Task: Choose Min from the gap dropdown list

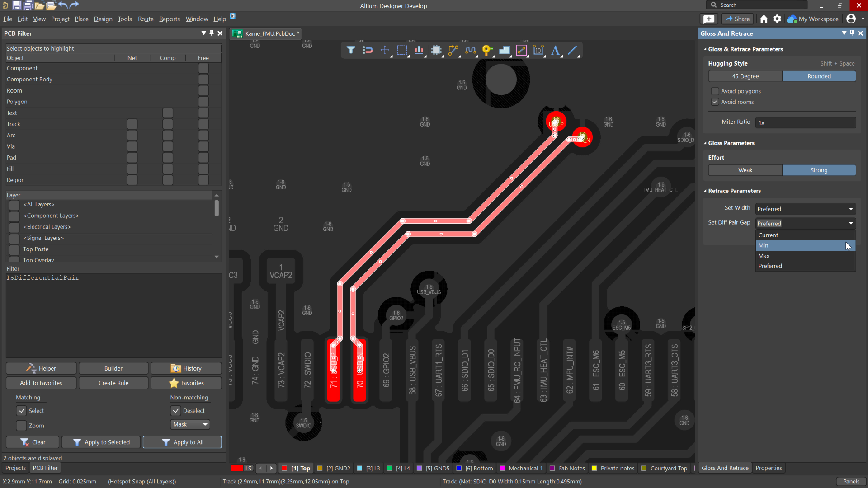Action: point(805,245)
